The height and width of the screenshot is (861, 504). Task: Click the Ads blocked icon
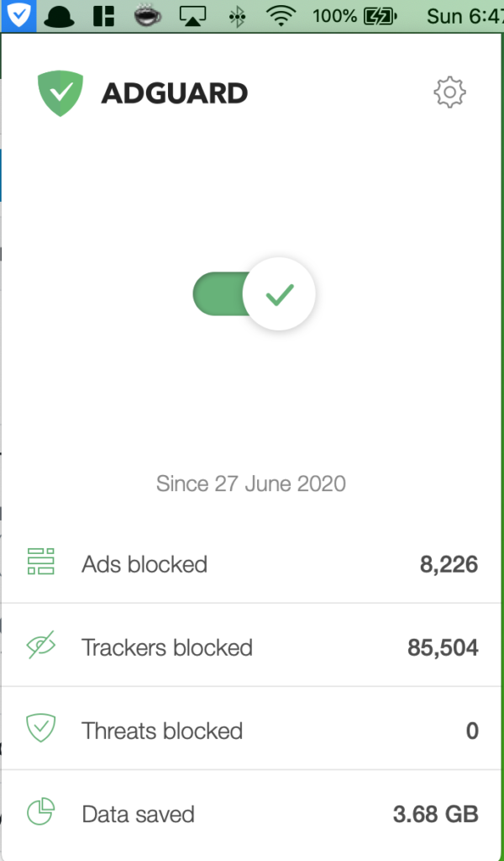[x=41, y=561]
